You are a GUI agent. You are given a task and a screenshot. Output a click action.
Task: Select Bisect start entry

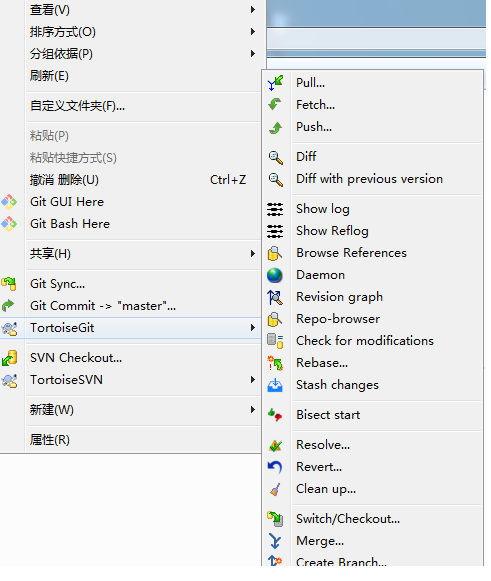373,415
